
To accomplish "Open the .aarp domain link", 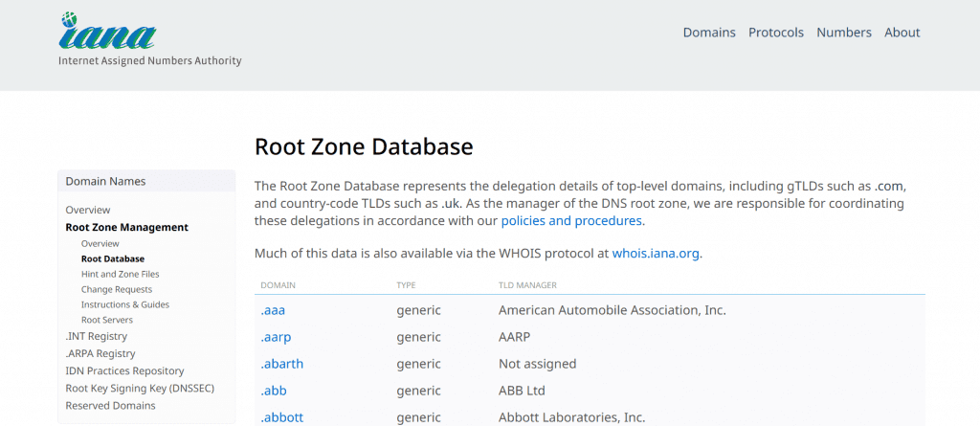I will (x=276, y=337).
